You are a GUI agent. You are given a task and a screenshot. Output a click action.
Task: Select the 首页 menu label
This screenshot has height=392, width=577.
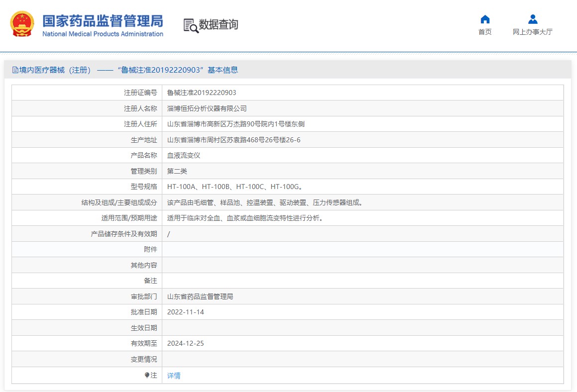tap(485, 32)
